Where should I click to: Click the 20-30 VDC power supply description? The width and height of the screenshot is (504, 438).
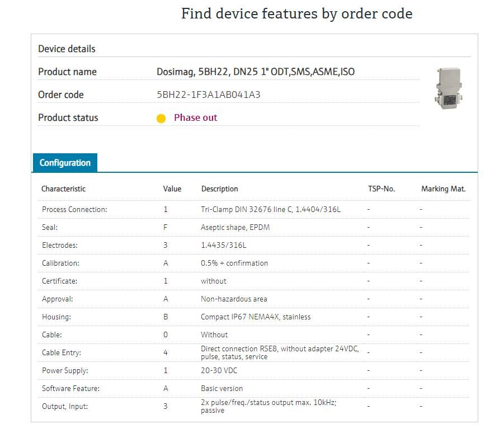click(x=219, y=370)
